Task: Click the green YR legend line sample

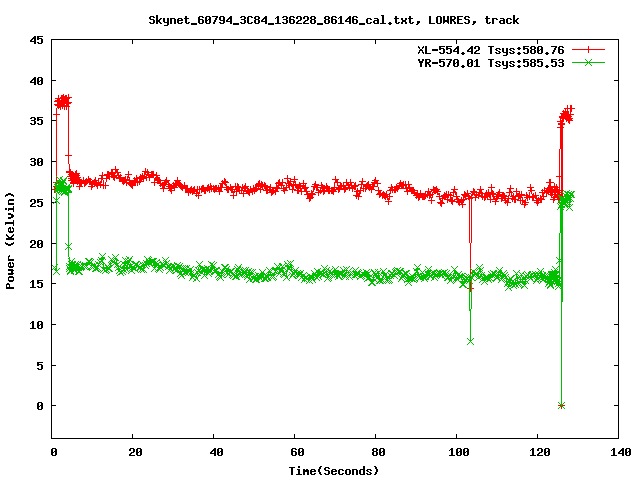Action: [588, 63]
